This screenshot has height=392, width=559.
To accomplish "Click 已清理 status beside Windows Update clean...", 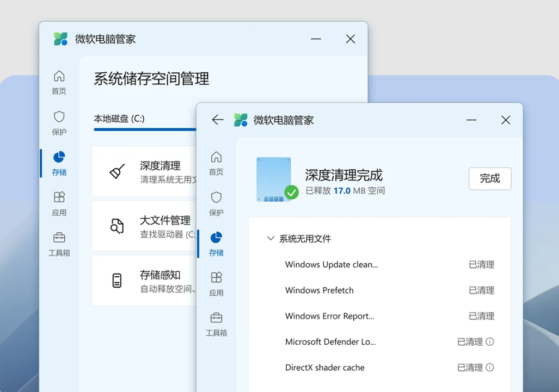I will [481, 265].
